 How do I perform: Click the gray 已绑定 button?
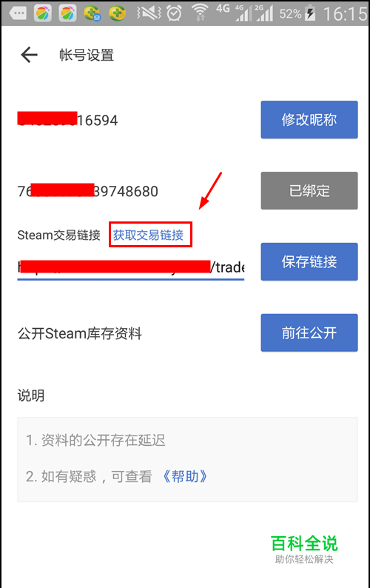pyautogui.click(x=309, y=190)
